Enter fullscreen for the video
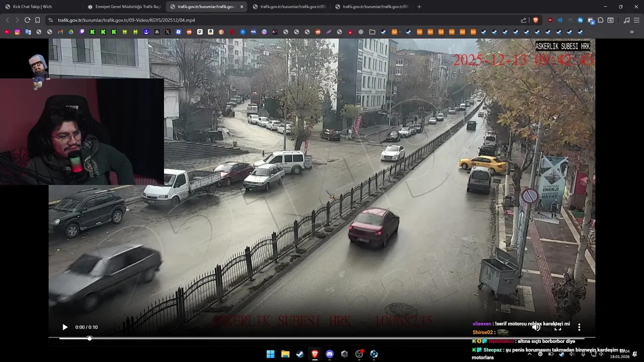644x362 pixels. pyautogui.click(x=557, y=327)
